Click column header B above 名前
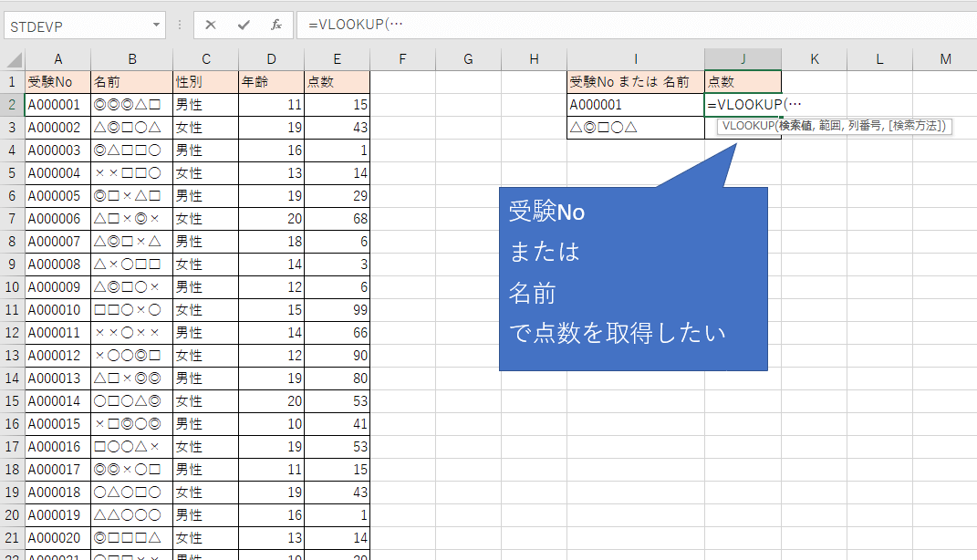The width and height of the screenshot is (977, 560). pyautogui.click(x=132, y=57)
